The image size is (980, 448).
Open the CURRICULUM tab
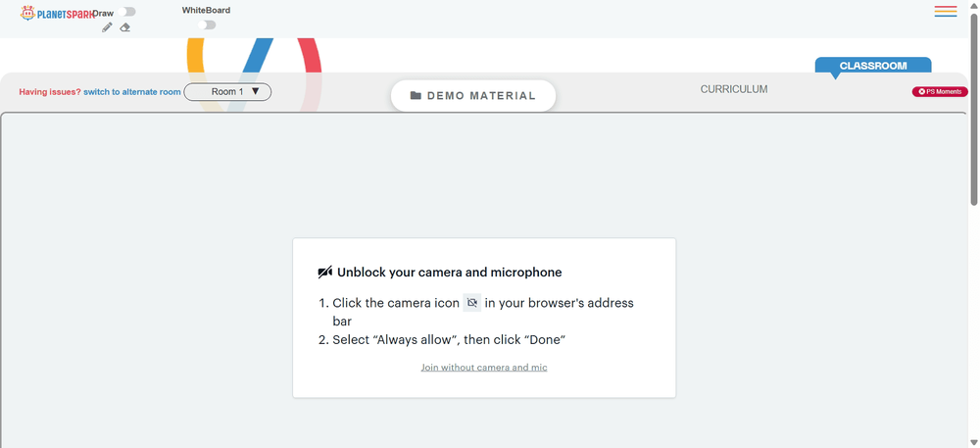734,89
